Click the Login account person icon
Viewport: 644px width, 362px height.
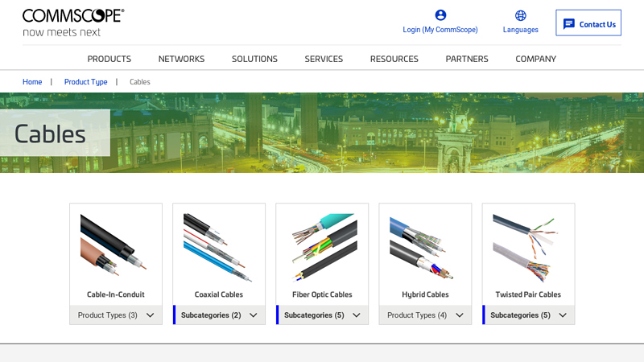[440, 15]
